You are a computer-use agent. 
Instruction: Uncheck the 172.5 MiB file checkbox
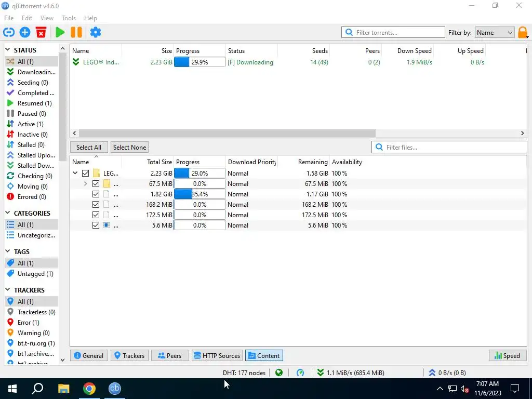pos(96,215)
